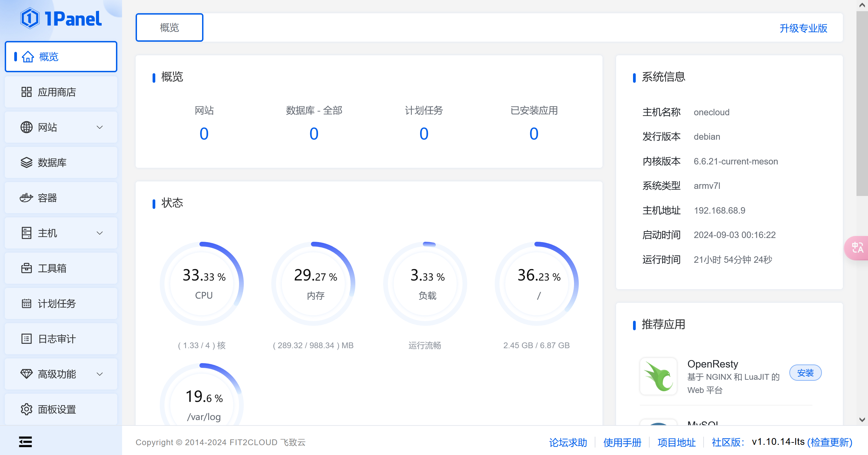Screen dimensions: 868x455
Task: Click the 数据库 layers icon
Action: (26, 162)
